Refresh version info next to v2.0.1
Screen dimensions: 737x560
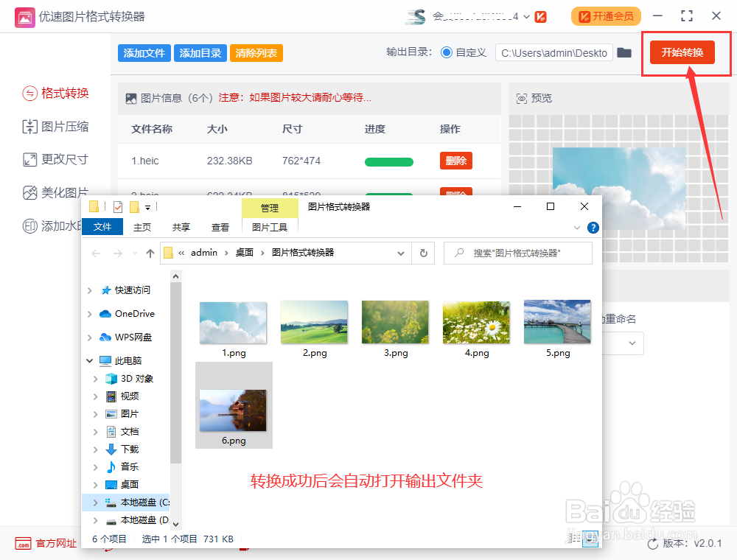tap(654, 543)
